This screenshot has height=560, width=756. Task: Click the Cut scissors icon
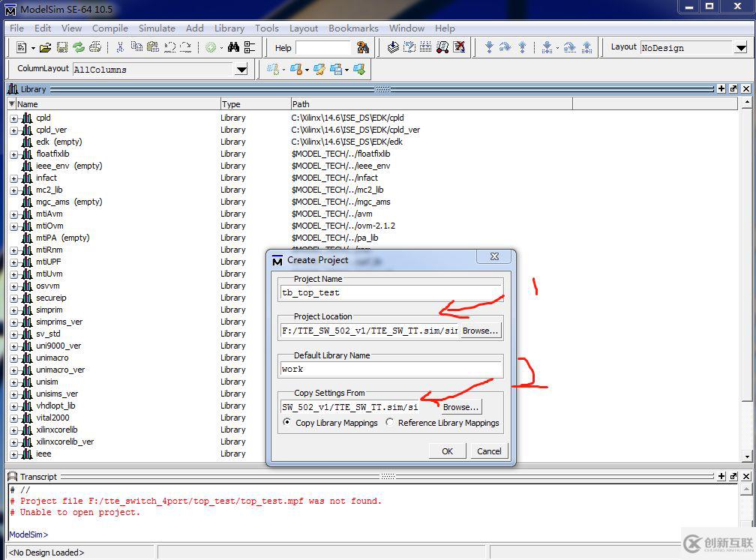click(x=119, y=48)
